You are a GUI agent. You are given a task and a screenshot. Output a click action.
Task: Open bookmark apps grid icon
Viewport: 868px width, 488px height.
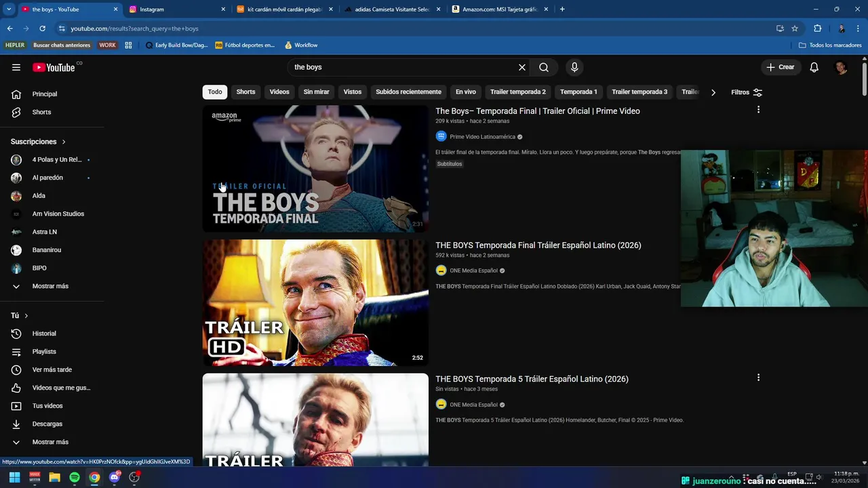(x=128, y=45)
